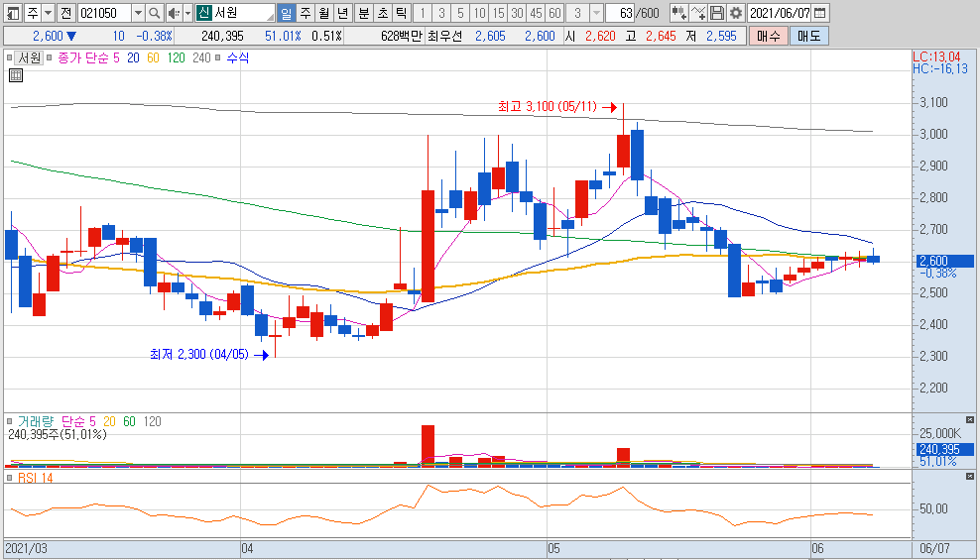The image size is (980, 560).
Task: Click the stock code field 021050
Action: click(104, 13)
